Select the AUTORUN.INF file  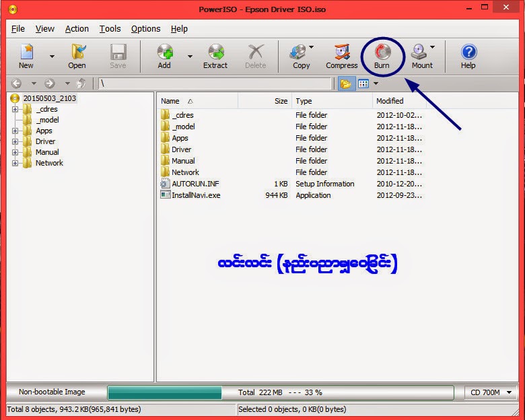coord(195,184)
